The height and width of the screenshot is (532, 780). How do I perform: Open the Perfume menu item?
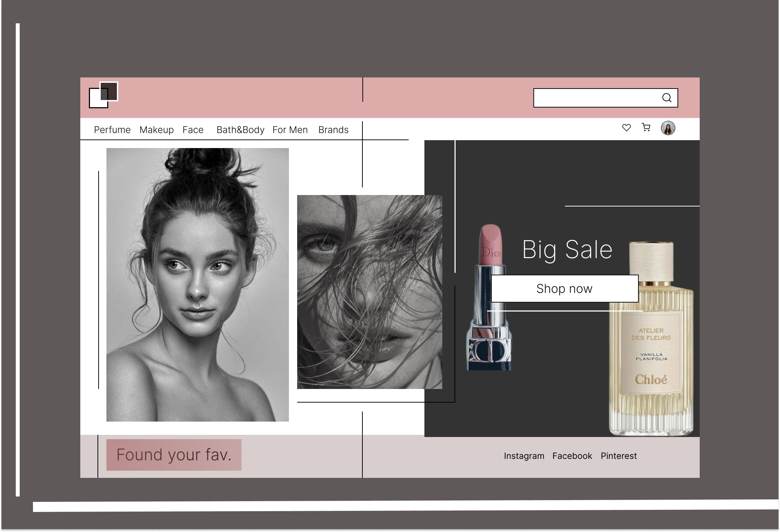point(112,130)
